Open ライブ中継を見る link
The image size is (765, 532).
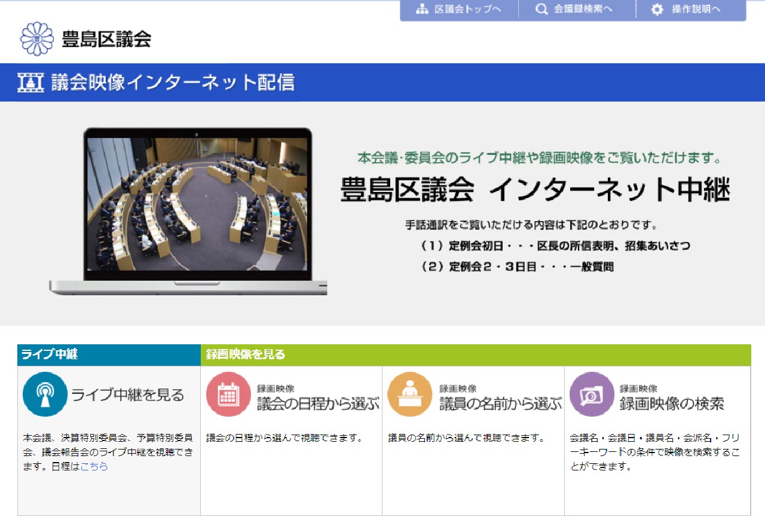127,395
